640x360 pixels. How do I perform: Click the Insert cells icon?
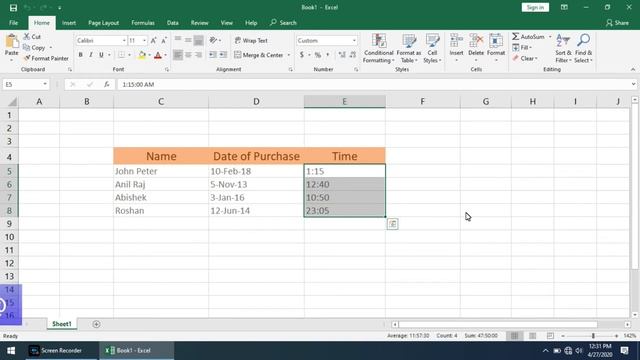pos(456,41)
